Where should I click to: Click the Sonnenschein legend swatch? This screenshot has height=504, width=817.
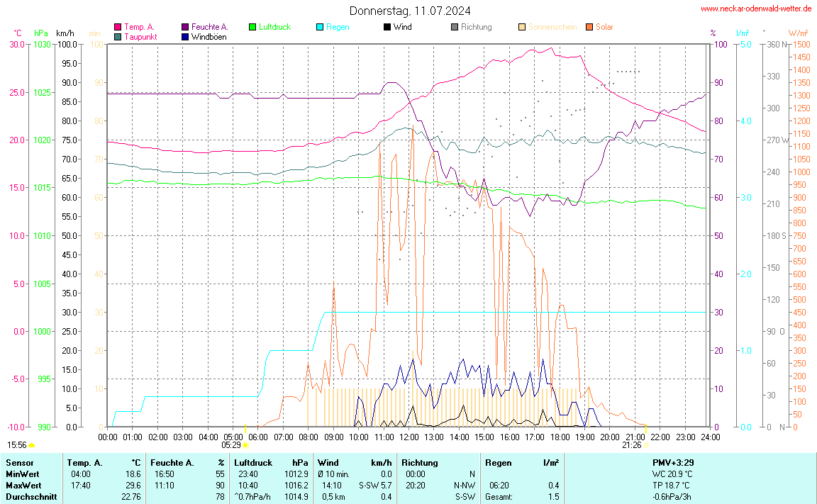tap(521, 27)
